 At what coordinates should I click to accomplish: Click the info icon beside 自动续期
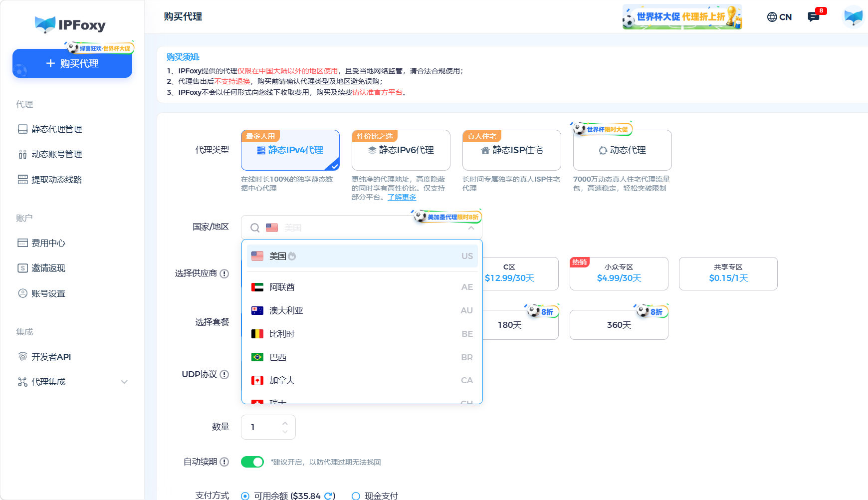pyautogui.click(x=224, y=462)
